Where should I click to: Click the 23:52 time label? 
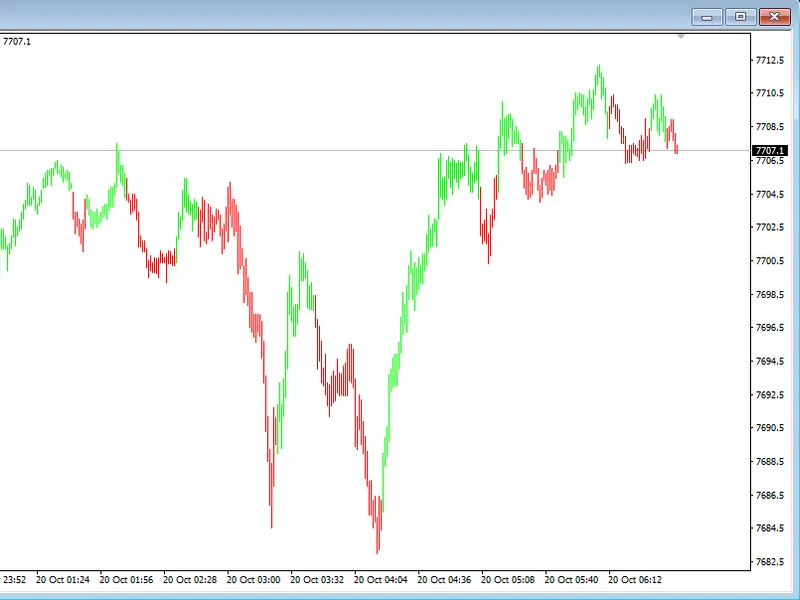[14, 580]
